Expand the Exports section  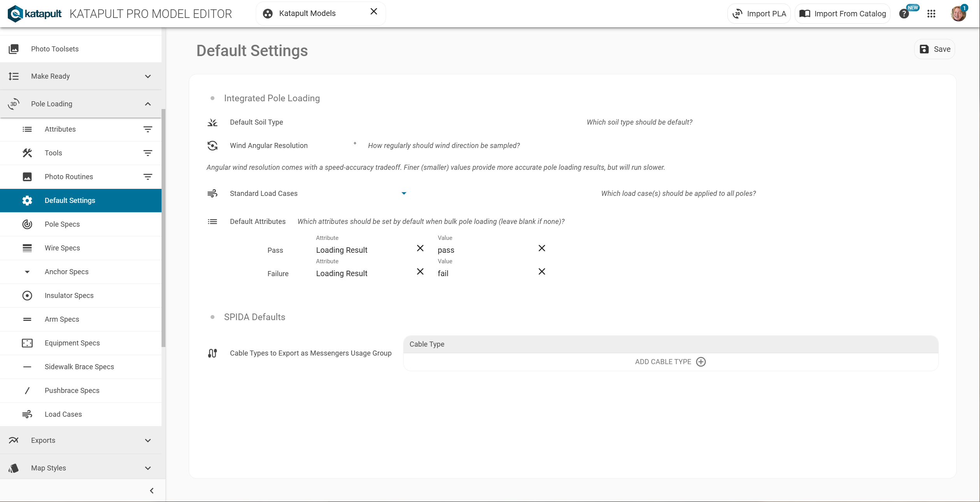pos(148,440)
